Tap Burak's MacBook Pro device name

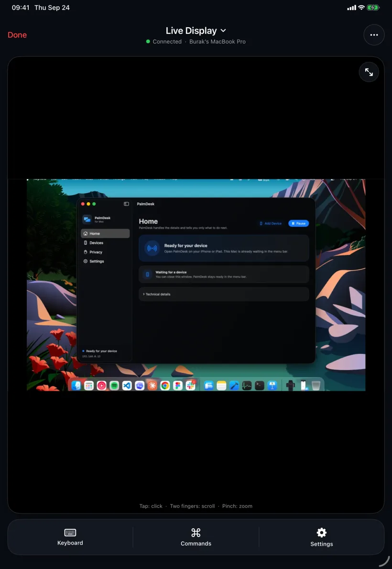tap(218, 42)
